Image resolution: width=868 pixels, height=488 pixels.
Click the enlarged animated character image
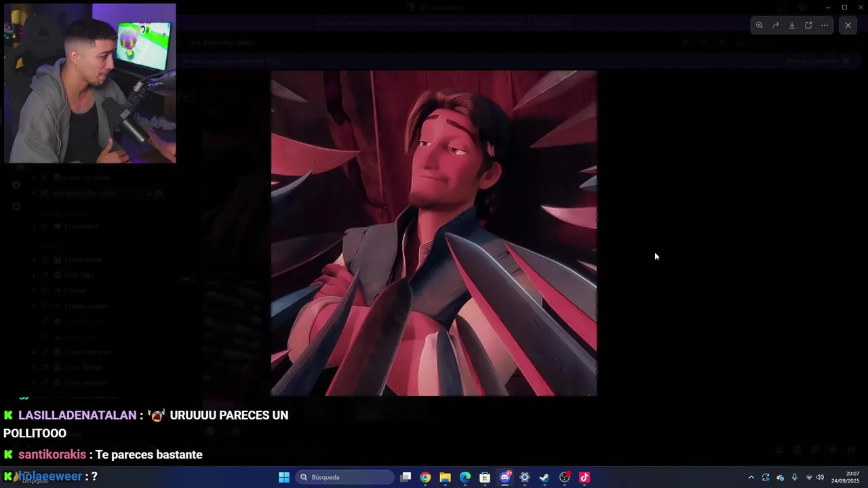(434, 233)
